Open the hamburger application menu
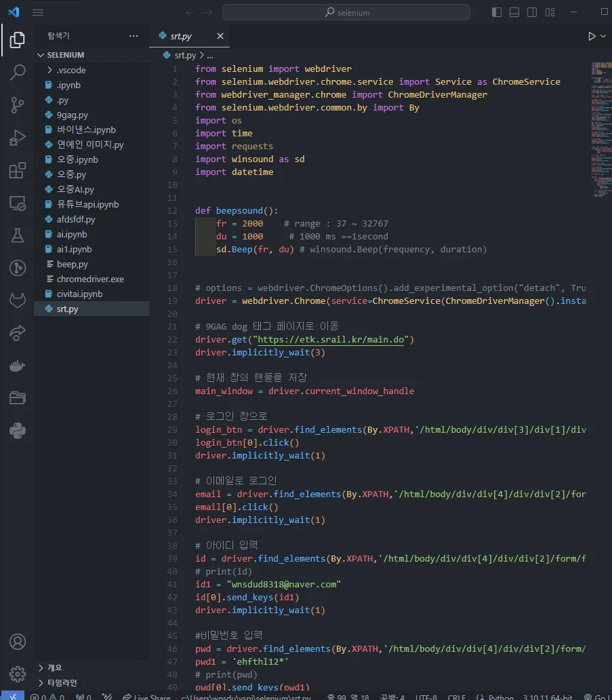612x700 pixels. tap(38, 12)
